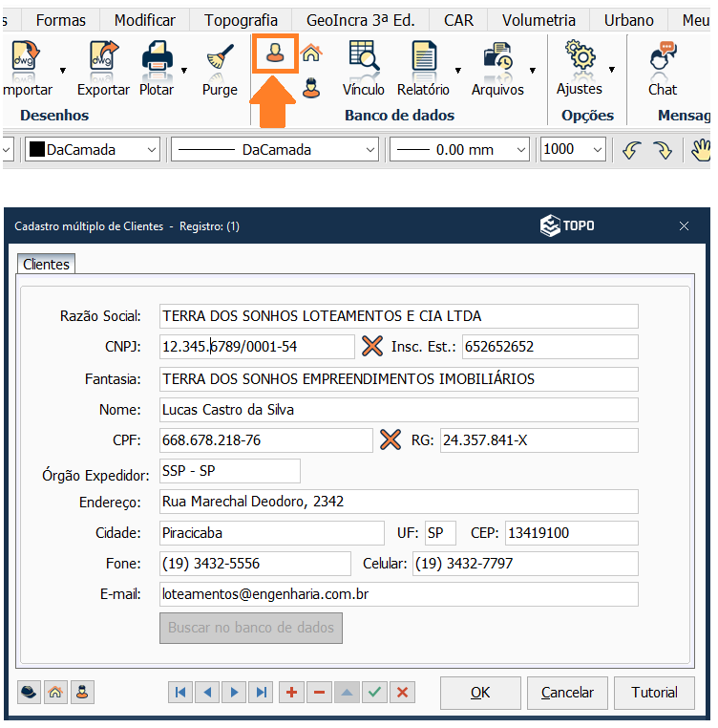Click into the E-mail input field
The image size is (718, 728).
(x=398, y=594)
